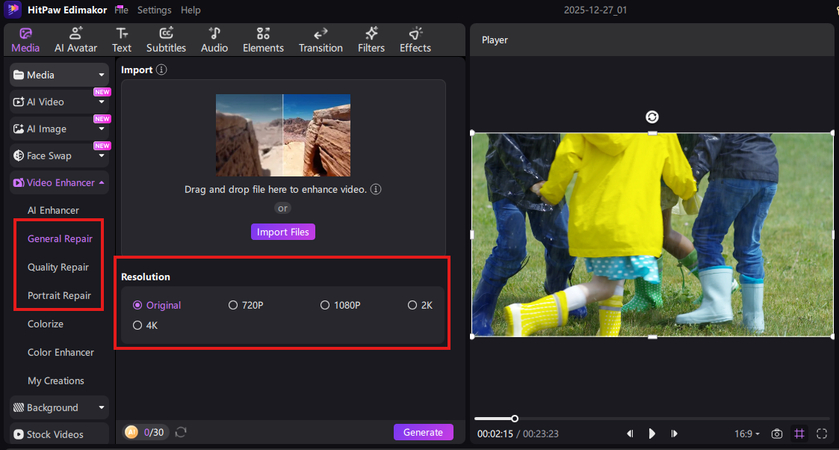Select Quality Repair option
Viewport: 839px width, 450px height.
coord(58,267)
